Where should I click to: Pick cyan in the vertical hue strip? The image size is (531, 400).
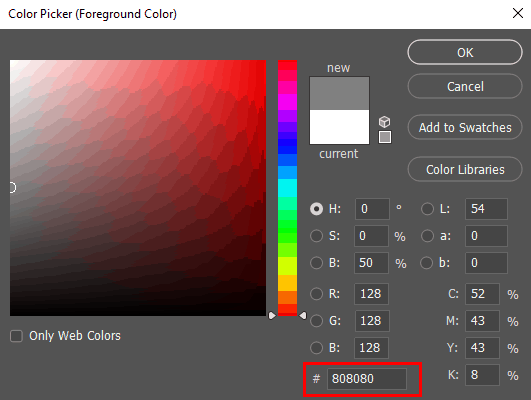tap(288, 188)
